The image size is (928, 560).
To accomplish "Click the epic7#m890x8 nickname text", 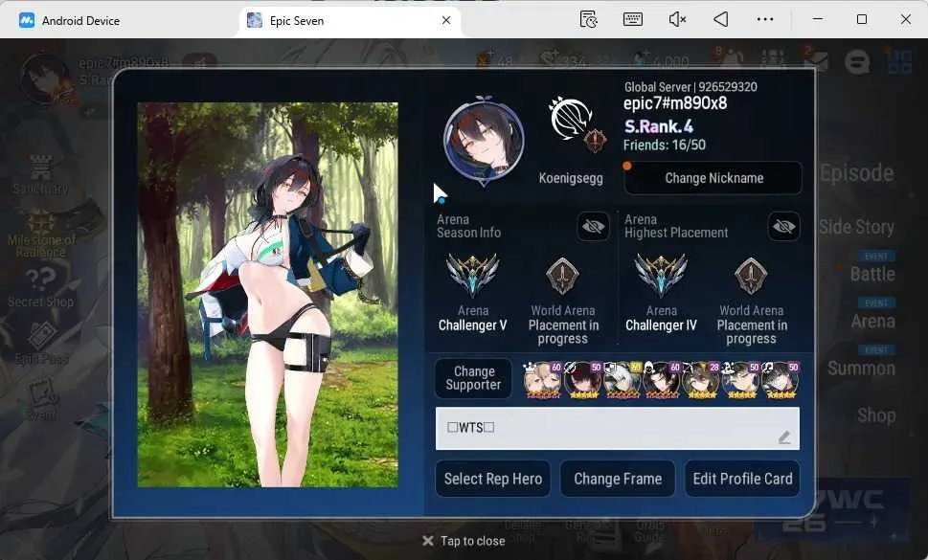I will click(675, 103).
